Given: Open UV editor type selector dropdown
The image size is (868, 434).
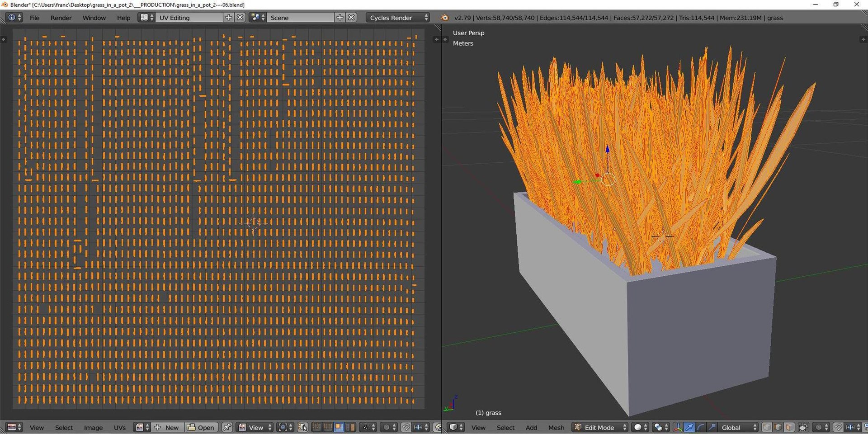Looking at the screenshot, I should pos(14,427).
